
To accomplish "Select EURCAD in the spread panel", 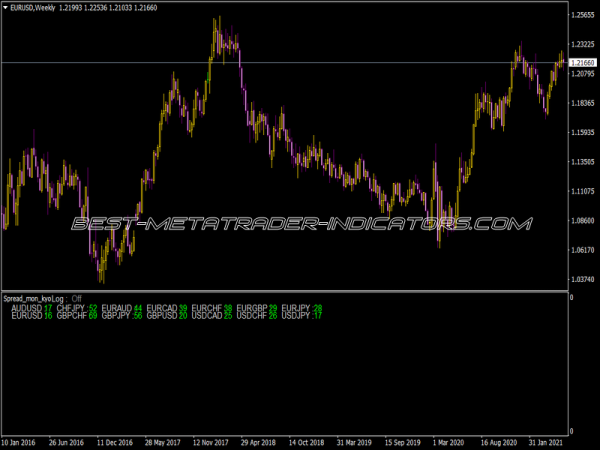I will pyautogui.click(x=162, y=308).
